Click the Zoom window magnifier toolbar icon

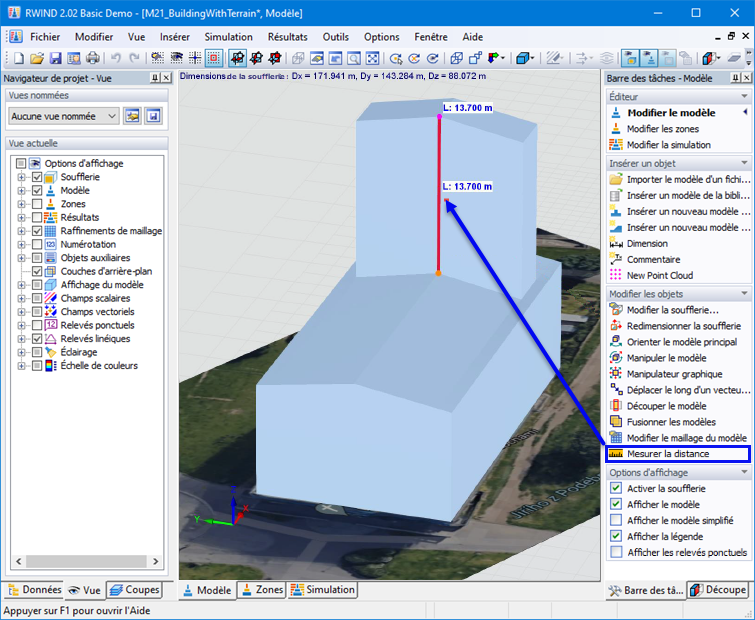(354, 58)
